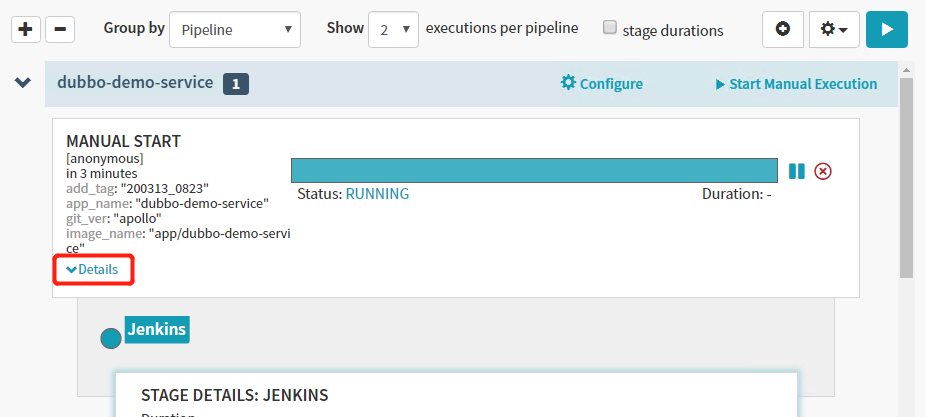Enable the stage durations checkbox

tap(610, 28)
